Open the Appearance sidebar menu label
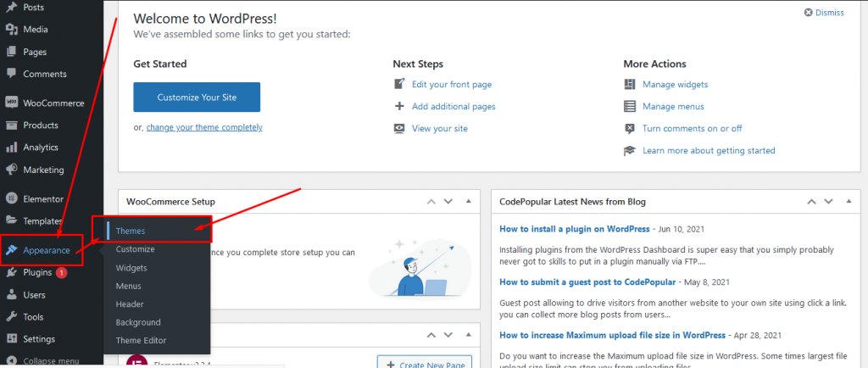The height and width of the screenshot is (368, 868). (x=47, y=250)
